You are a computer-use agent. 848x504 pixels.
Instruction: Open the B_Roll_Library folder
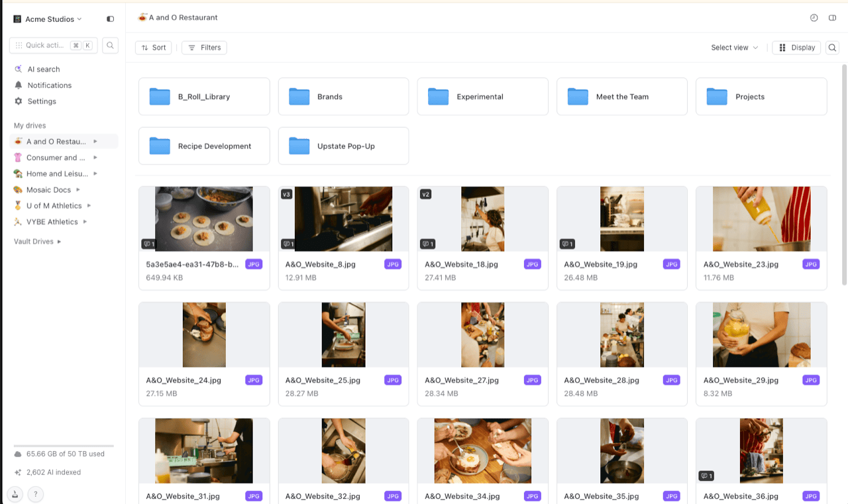(204, 97)
